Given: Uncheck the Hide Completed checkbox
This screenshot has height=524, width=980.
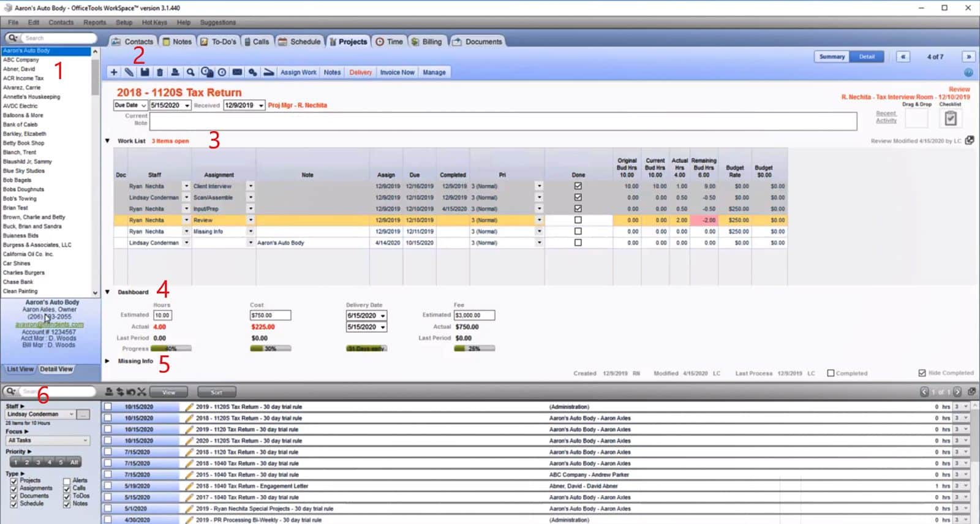Looking at the screenshot, I should tap(922, 373).
